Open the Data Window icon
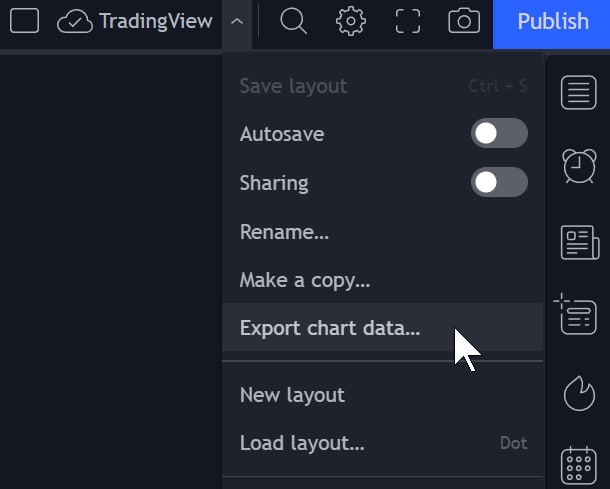610x489 pixels. click(x=576, y=314)
